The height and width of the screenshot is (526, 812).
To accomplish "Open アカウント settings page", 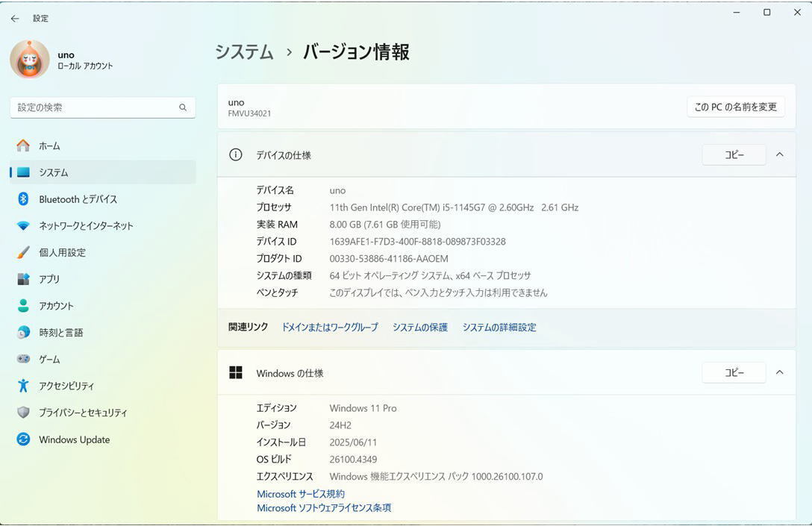I will 103,306.
